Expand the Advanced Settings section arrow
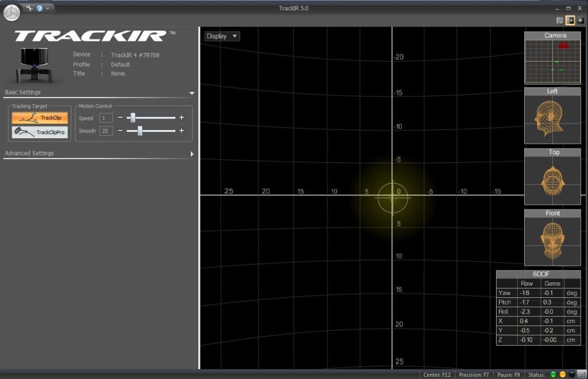 pos(192,154)
